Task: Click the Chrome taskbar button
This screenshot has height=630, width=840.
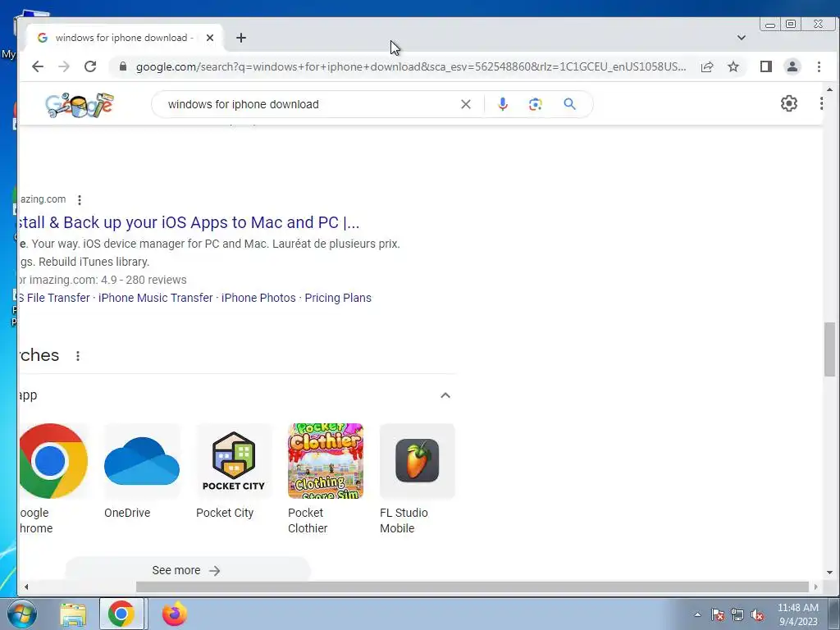Action: [121, 614]
